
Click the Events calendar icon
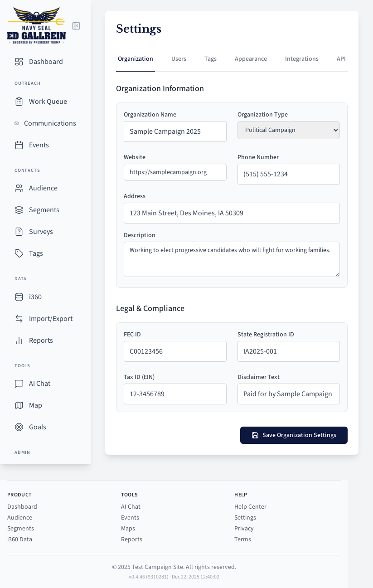(19, 145)
